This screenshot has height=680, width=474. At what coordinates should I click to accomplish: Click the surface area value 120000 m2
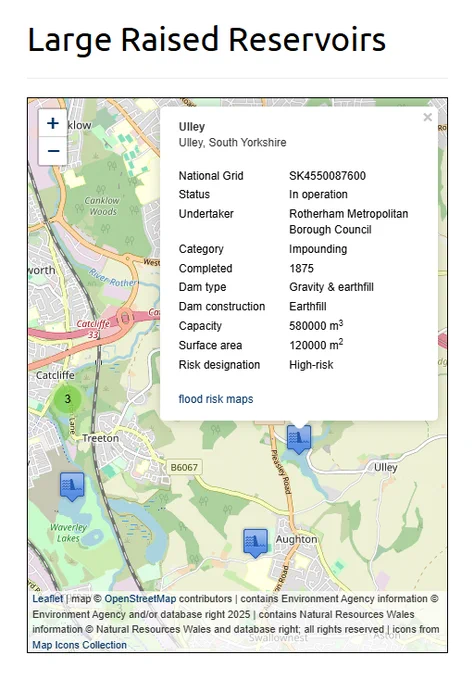[x=316, y=345]
